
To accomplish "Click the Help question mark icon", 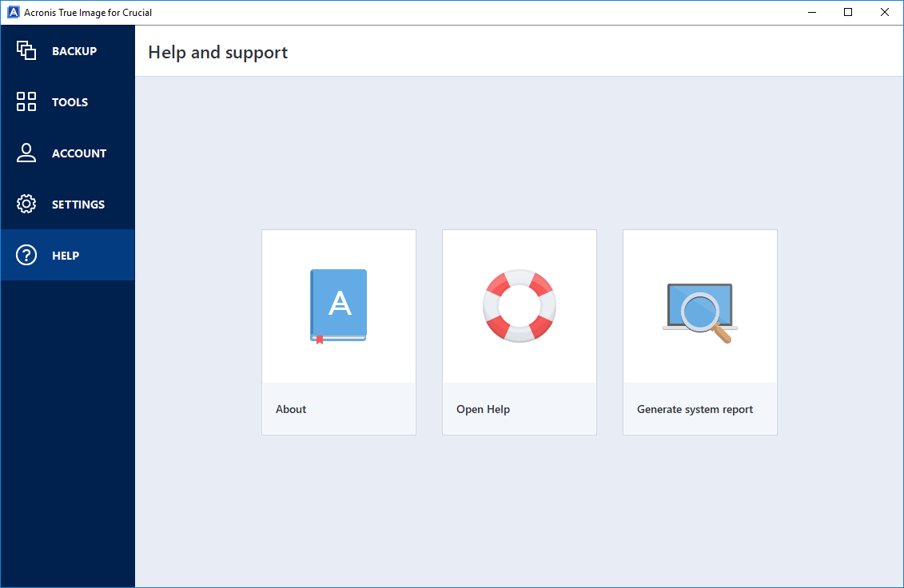I will point(26,255).
